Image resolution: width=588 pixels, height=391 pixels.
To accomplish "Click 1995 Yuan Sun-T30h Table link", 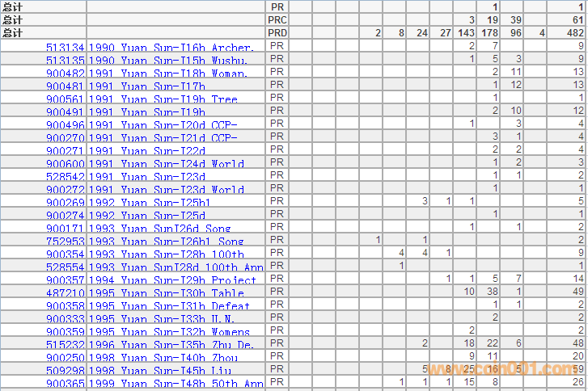I will pos(166,293).
